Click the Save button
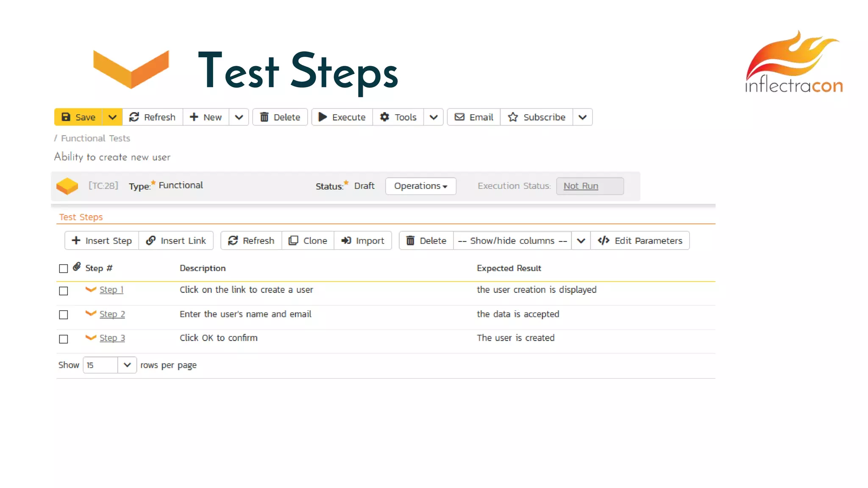 (x=78, y=117)
